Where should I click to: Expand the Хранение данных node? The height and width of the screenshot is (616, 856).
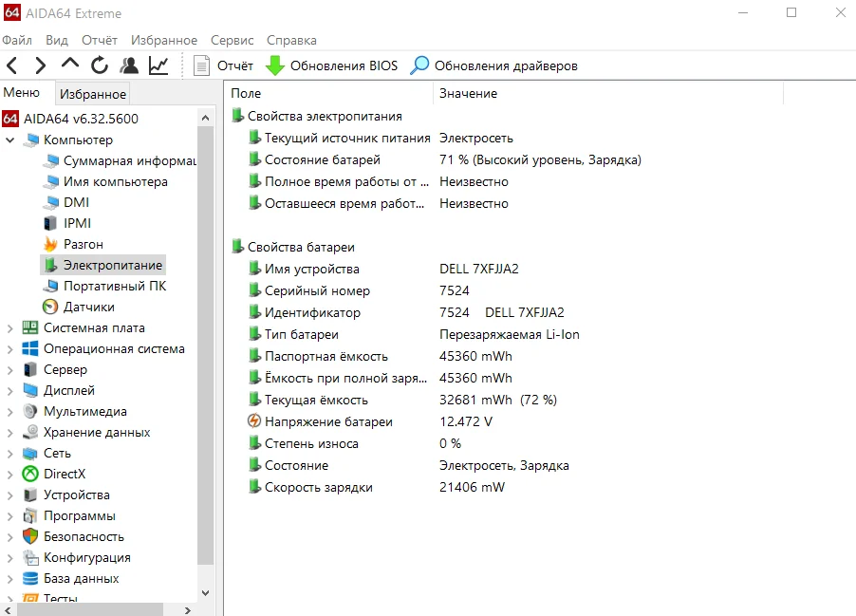[x=9, y=433]
